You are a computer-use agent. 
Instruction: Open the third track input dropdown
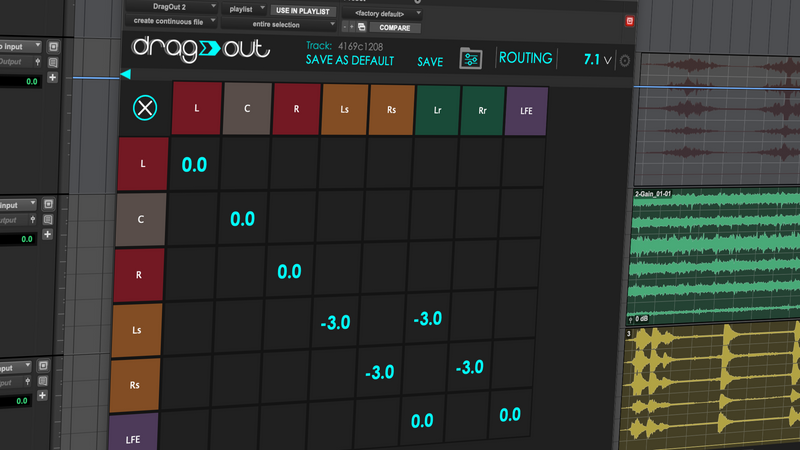pos(14,367)
